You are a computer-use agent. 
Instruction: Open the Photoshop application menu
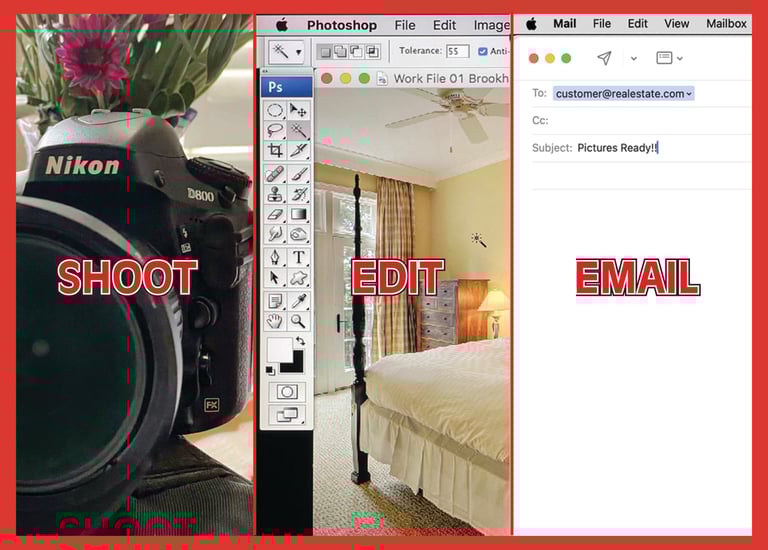click(341, 25)
